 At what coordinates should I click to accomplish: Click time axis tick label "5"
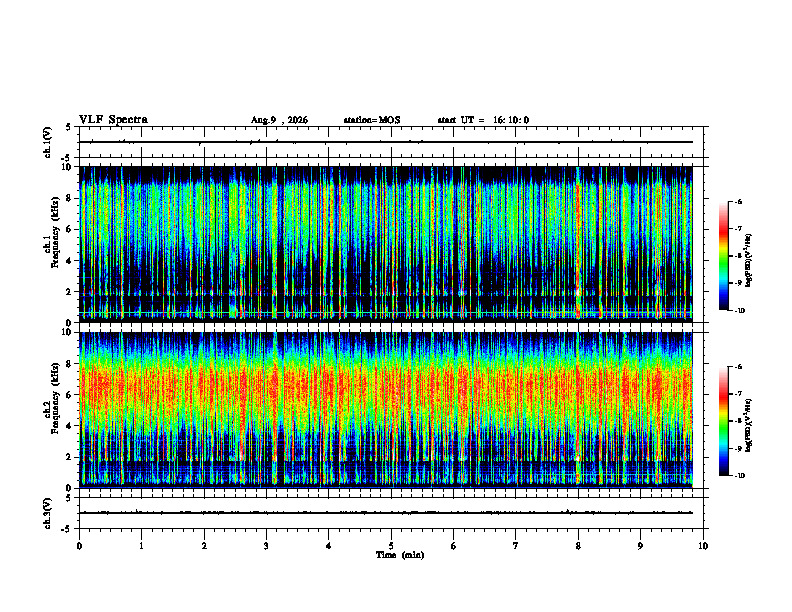pyautogui.click(x=391, y=546)
